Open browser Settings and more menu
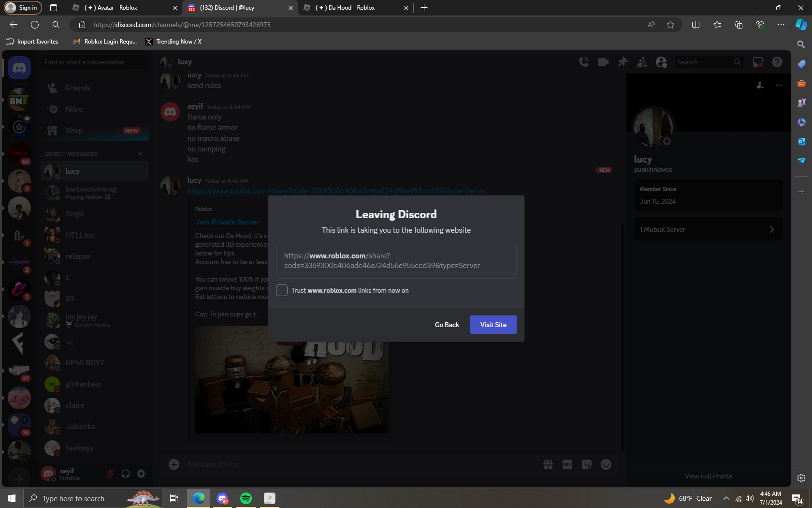The height and width of the screenshot is (508, 812). click(x=781, y=25)
